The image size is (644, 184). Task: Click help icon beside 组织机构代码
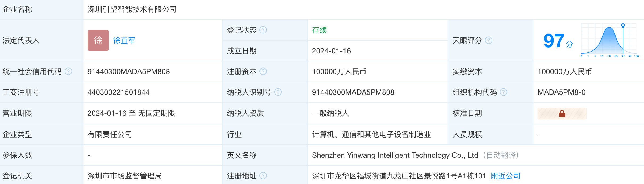point(503,92)
